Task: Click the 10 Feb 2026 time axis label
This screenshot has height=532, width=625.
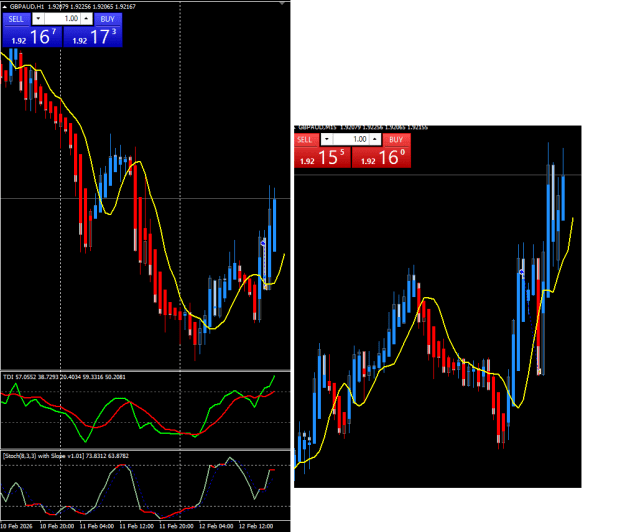Action: coord(16,526)
